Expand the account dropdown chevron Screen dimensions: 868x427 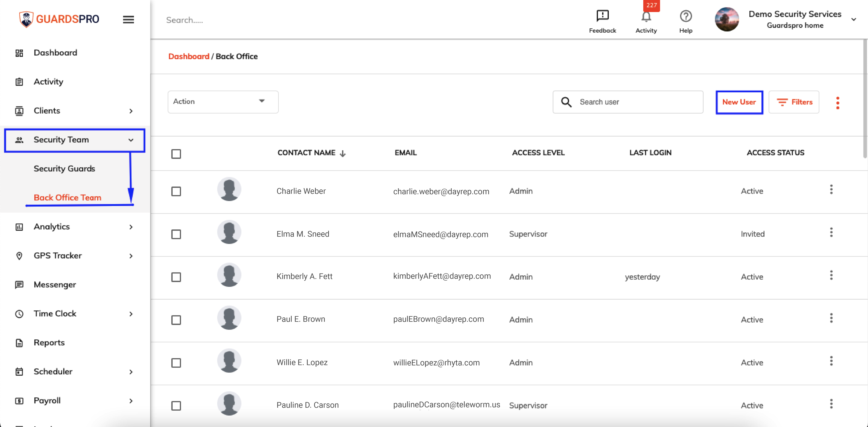(x=853, y=19)
